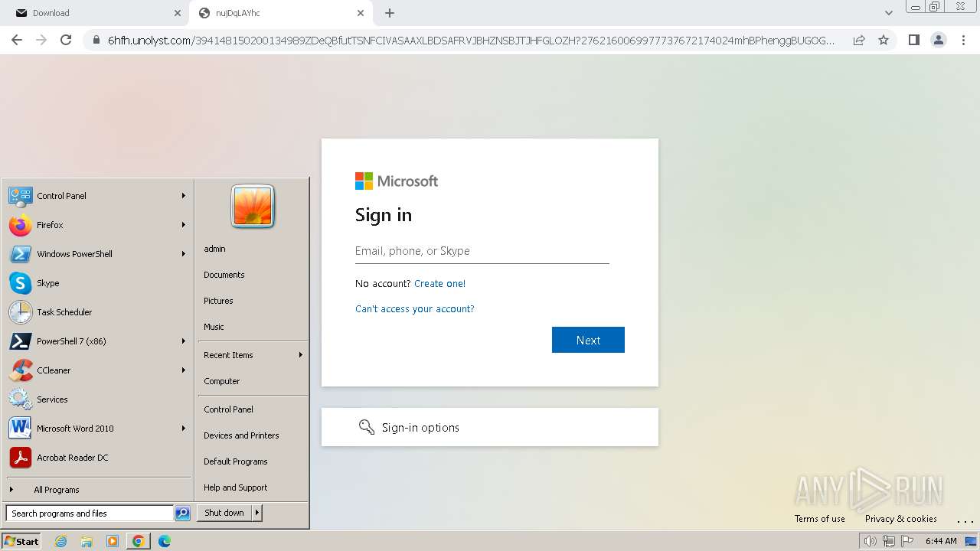Open Default Programs entry
The image size is (980, 551).
pos(236,461)
